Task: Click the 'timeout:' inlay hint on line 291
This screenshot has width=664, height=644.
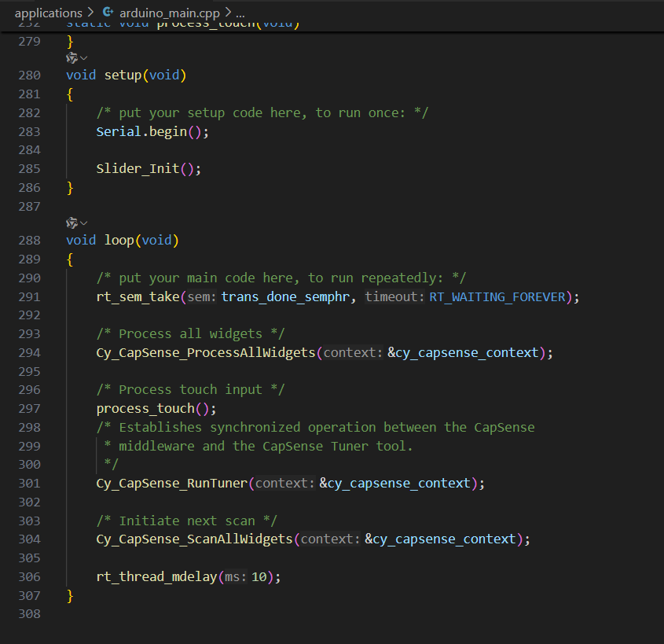Action: 394,297
